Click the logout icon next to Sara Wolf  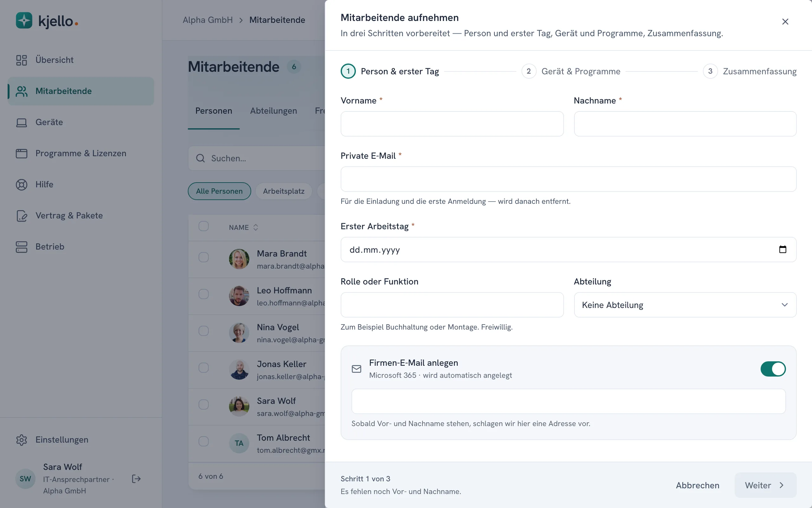136,479
